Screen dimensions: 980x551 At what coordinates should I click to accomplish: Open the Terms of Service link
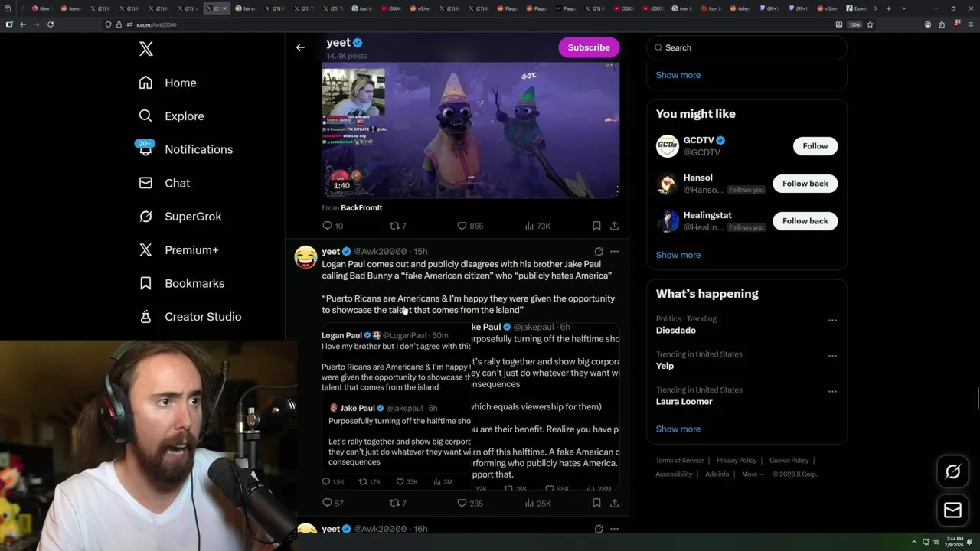(680, 461)
